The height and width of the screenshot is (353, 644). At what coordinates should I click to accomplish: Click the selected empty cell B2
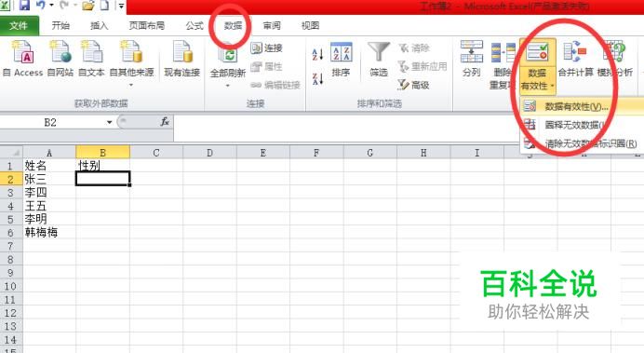pos(102,178)
